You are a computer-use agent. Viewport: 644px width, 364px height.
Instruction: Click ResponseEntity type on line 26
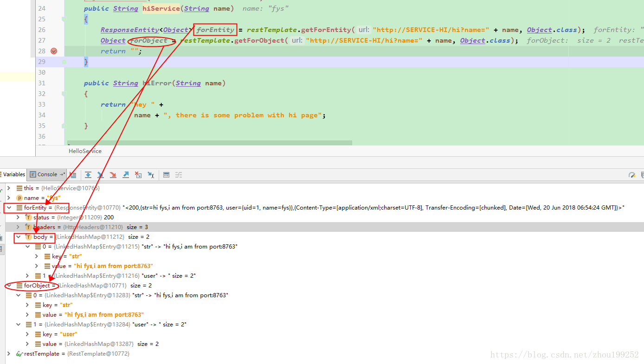129,30
